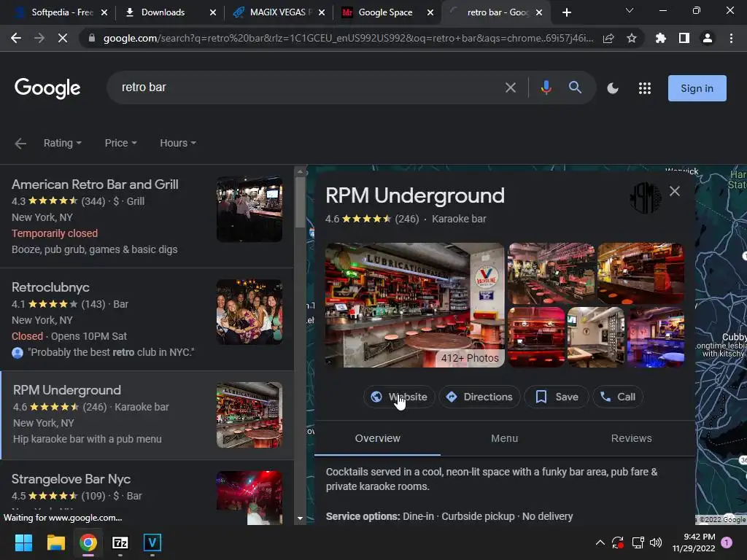The height and width of the screenshot is (560, 747).
Task: Open the Chrome three-dot menu
Action: [x=731, y=38]
